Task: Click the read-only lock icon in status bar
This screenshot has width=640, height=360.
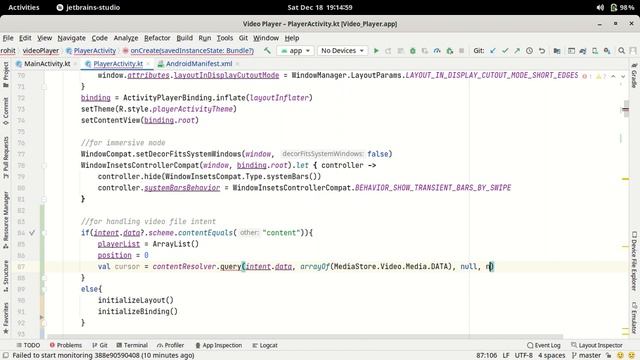Action: 608,356
